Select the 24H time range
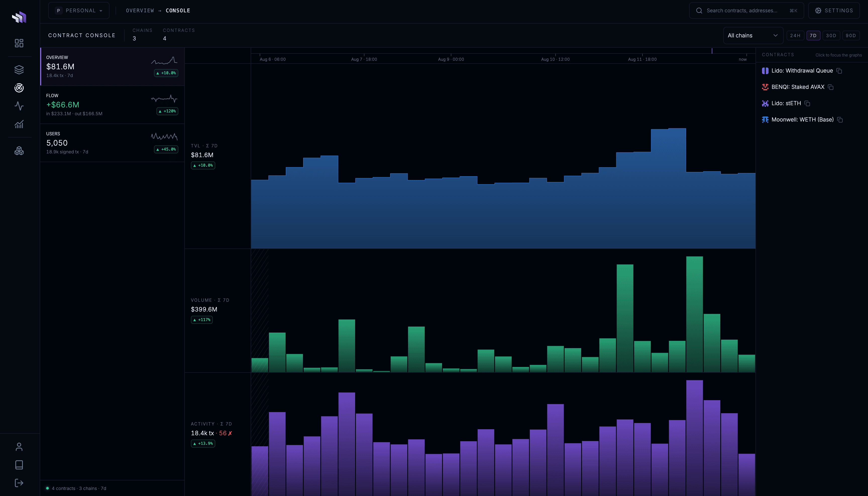The width and height of the screenshot is (868, 496). click(795, 35)
